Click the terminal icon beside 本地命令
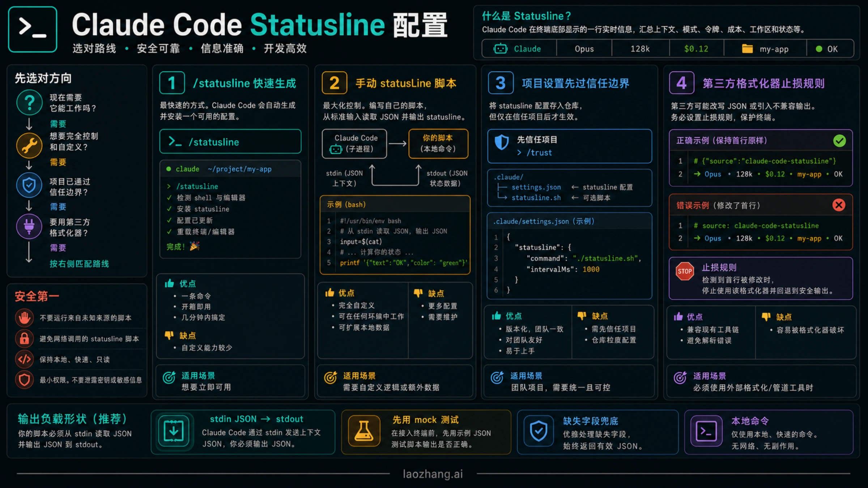The height and width of the screenshot is (488, 868). click(x=706, y=431)
